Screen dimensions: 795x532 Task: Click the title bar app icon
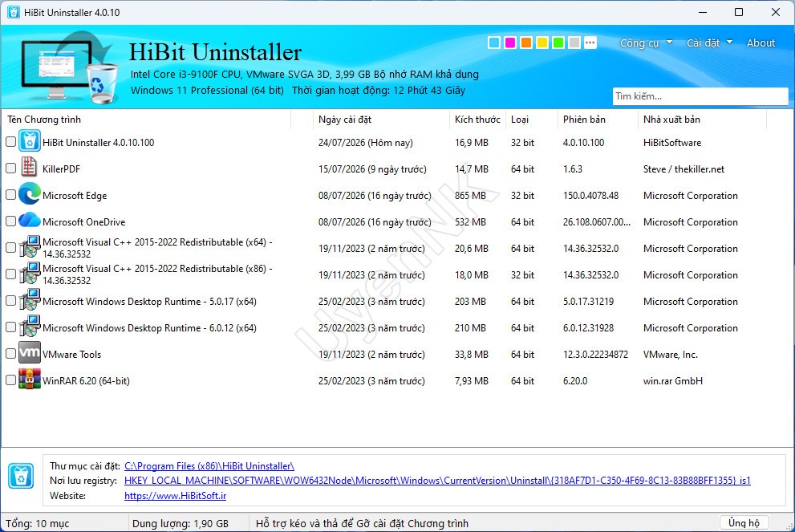pyautogui.click(x=13, y=12)
